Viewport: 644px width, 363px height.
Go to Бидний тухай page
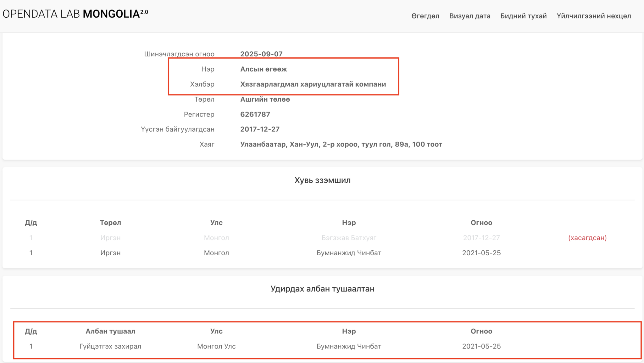(523, 16)
